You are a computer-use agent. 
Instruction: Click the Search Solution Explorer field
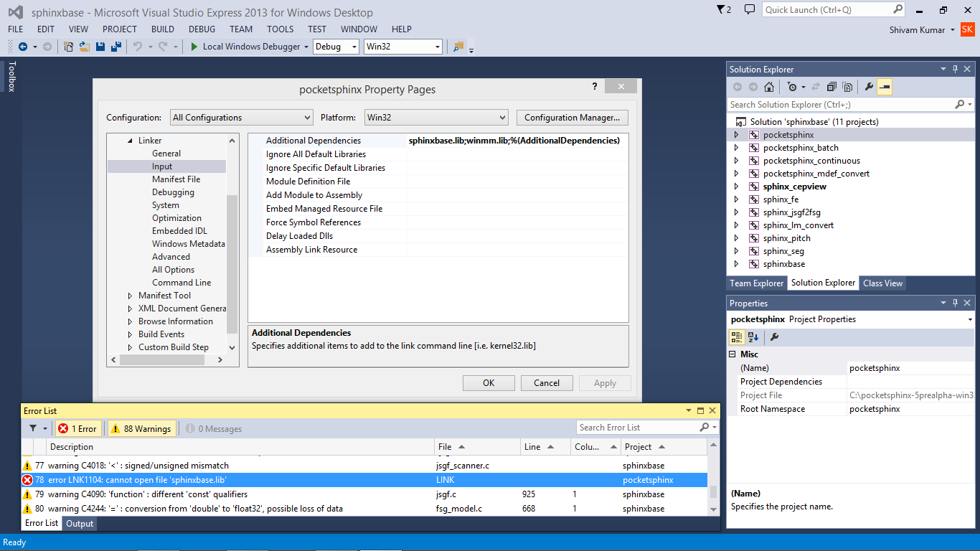[x=841, y=105]
